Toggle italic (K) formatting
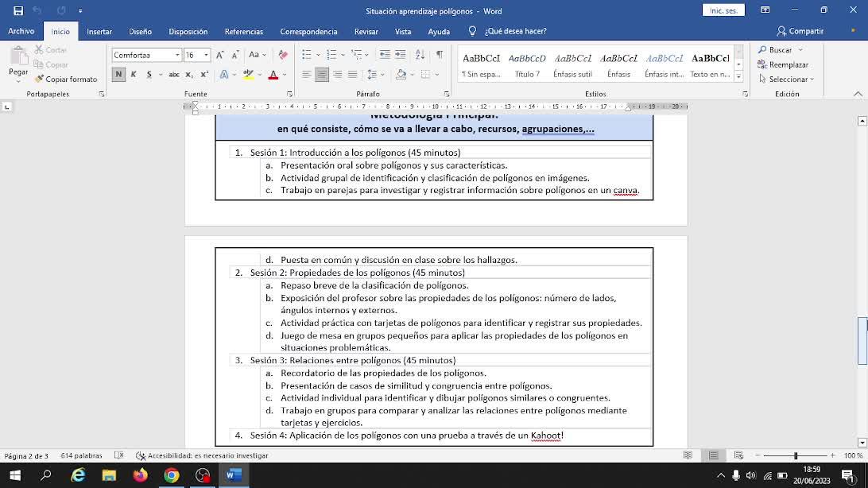This screenshot has width=868, height=488. [134, 74]
